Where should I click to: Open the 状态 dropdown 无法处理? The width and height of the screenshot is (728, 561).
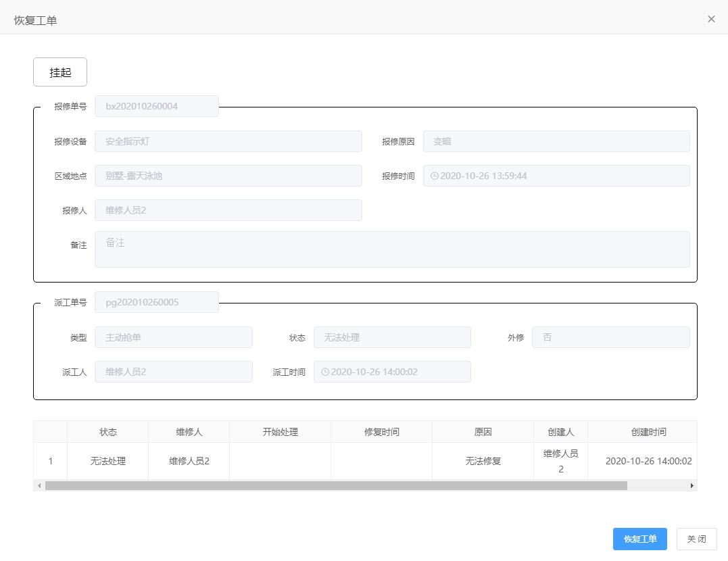point(392,337)
